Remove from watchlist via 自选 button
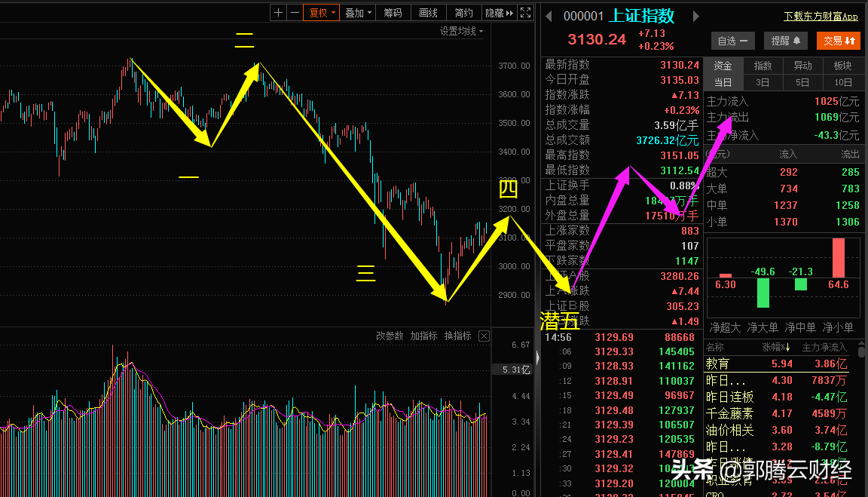868x497 pixels. click(x=732, y=41)
